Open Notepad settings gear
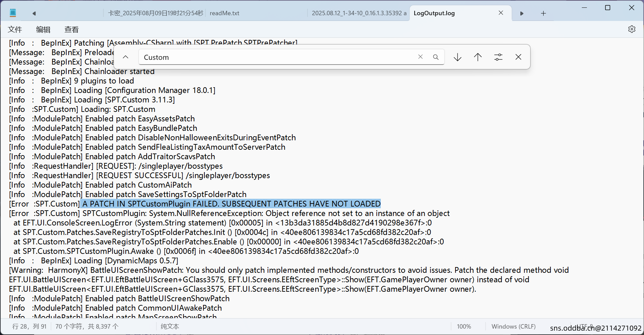 632,29
